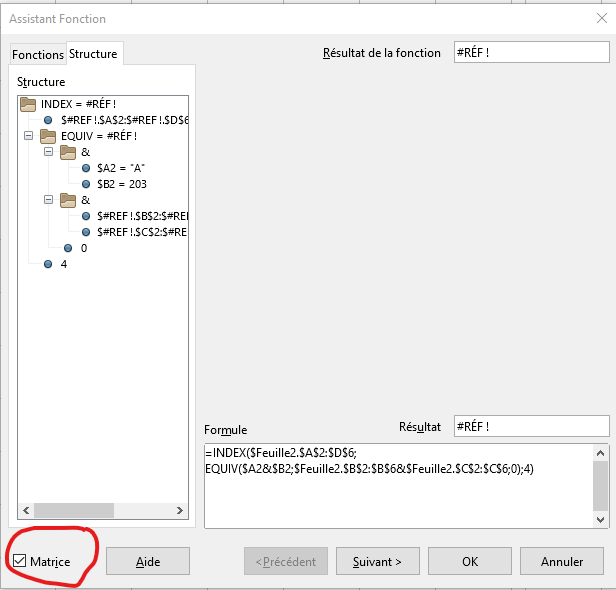Go to next step with Suivant

377,561
